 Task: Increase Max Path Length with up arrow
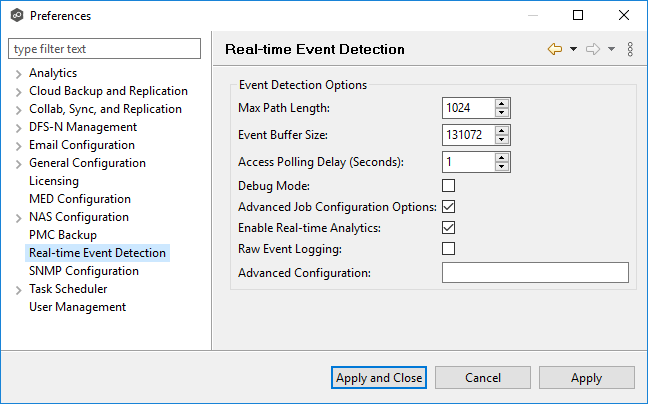501,103
